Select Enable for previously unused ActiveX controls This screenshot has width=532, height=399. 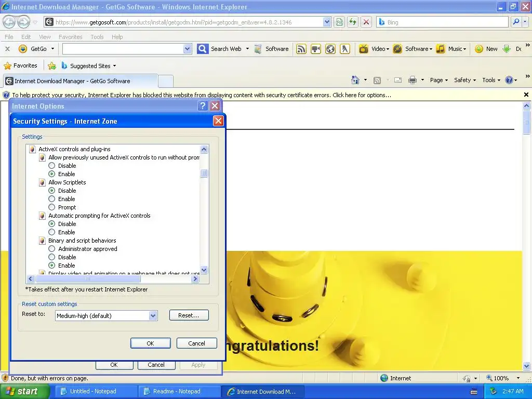[51, 174]
